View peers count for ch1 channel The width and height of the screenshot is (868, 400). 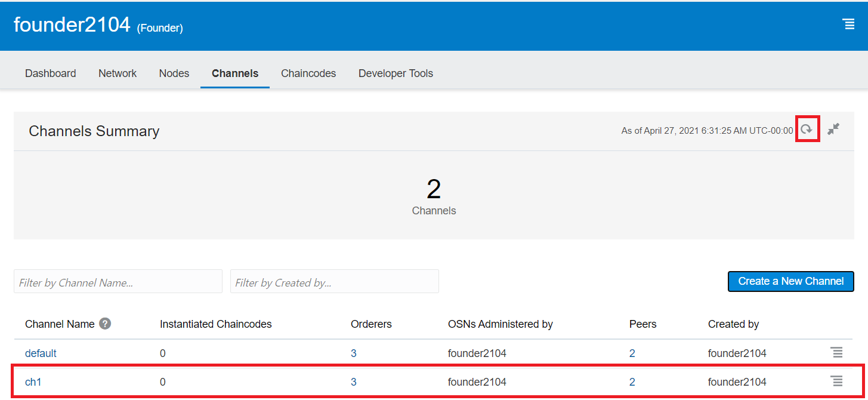(x=632, y=382)
